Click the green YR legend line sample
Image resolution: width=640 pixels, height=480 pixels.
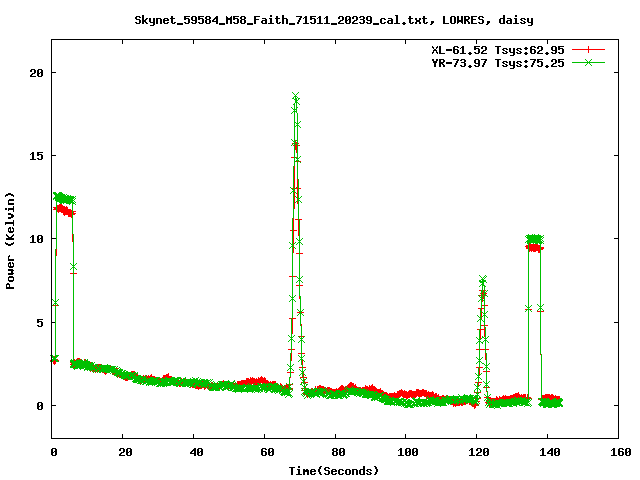(588, 62)
